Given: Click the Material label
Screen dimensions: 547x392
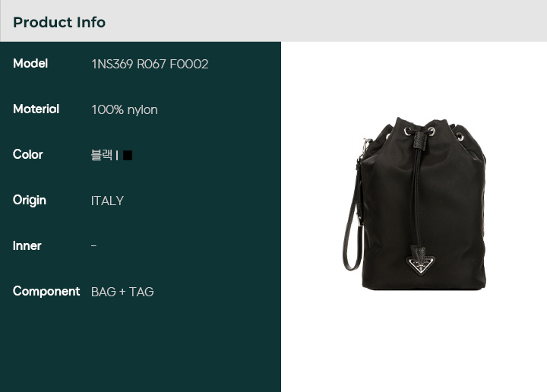Looking at the screenshot, I should tap(36, 109).
